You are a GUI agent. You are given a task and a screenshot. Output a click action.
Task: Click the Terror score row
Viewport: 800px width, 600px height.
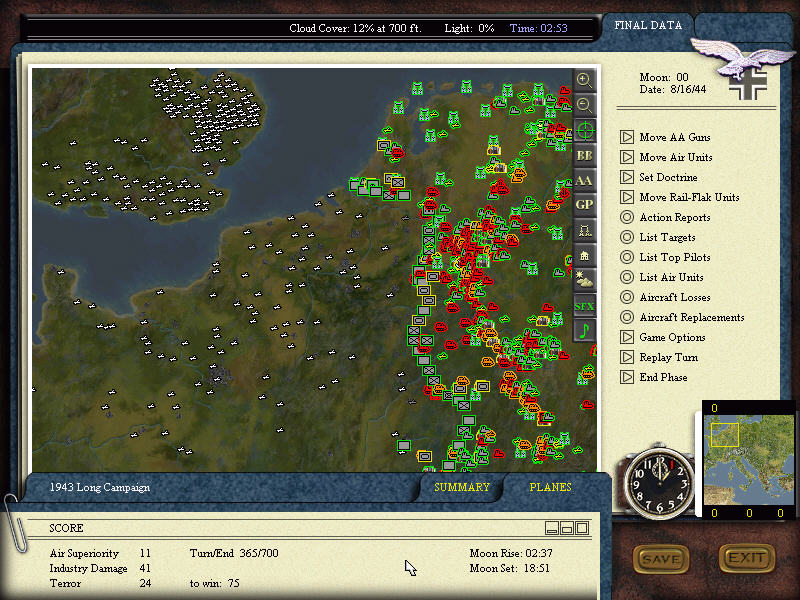tap(100, 583)
